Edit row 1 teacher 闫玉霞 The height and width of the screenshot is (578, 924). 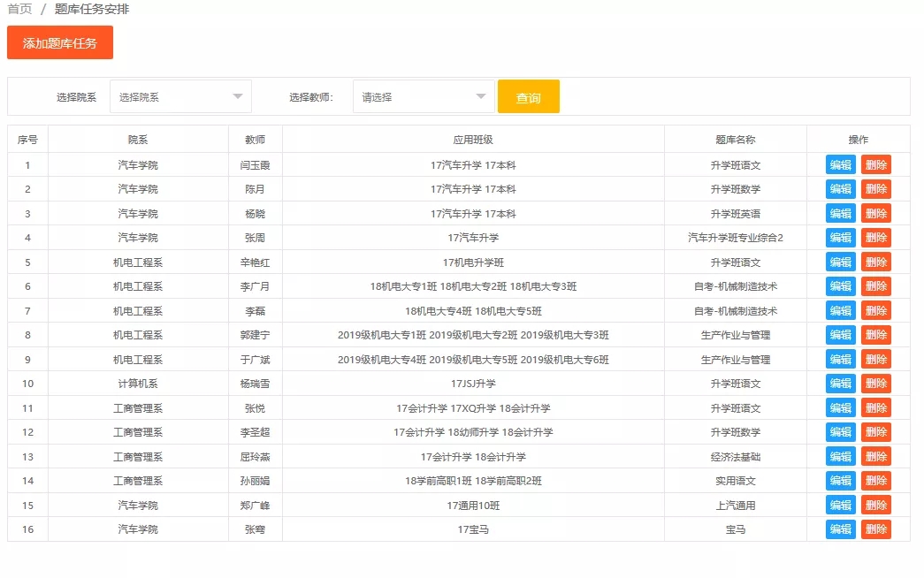click(x=840, y=165)
